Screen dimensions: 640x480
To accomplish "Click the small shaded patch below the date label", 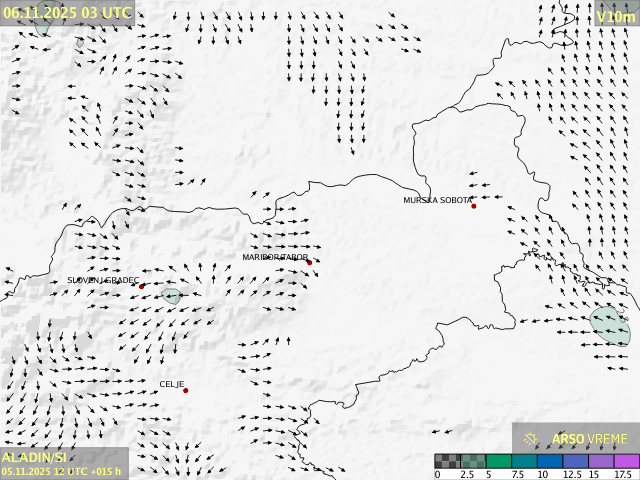I will pos(41,29).
